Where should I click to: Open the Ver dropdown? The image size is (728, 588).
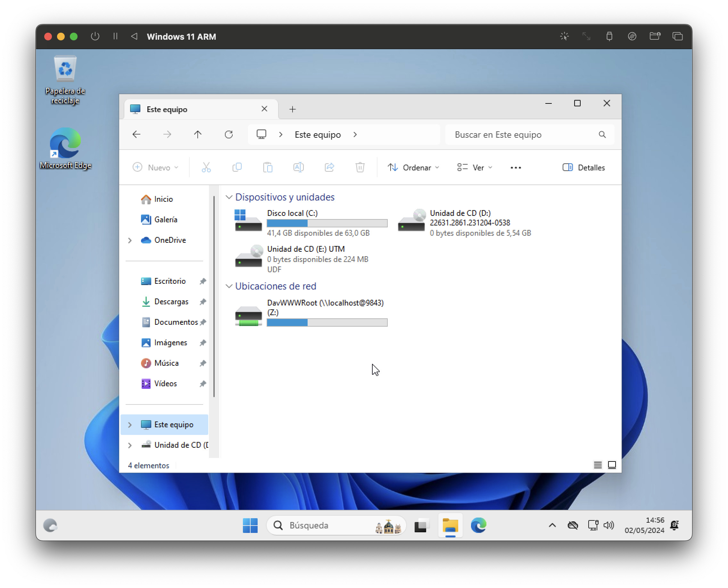click(475, 167)
